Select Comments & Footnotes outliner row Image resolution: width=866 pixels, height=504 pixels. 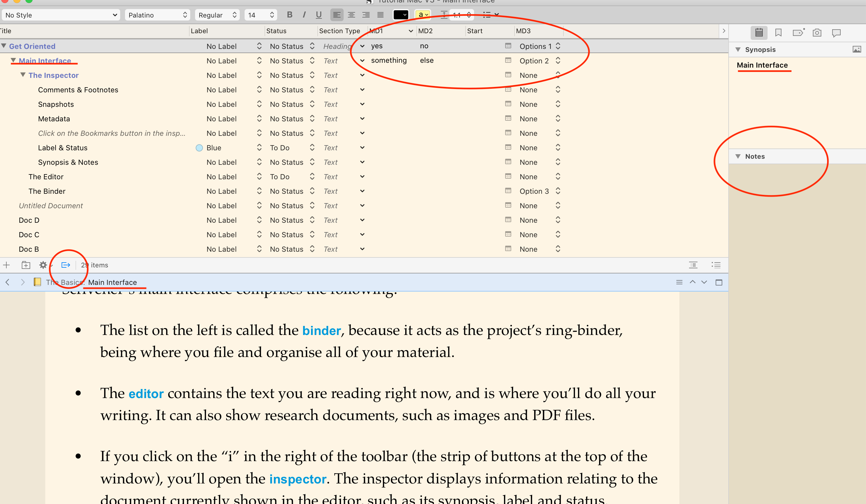[364, 90]
